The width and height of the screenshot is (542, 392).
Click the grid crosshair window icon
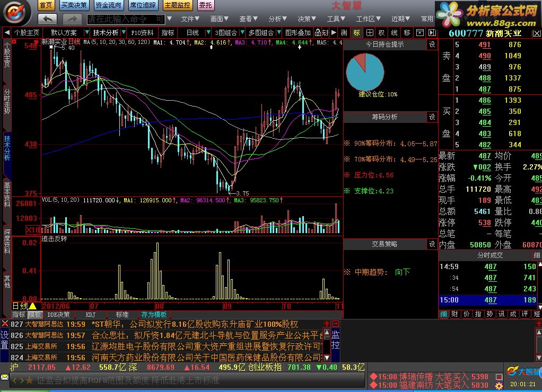click(370, 33)
